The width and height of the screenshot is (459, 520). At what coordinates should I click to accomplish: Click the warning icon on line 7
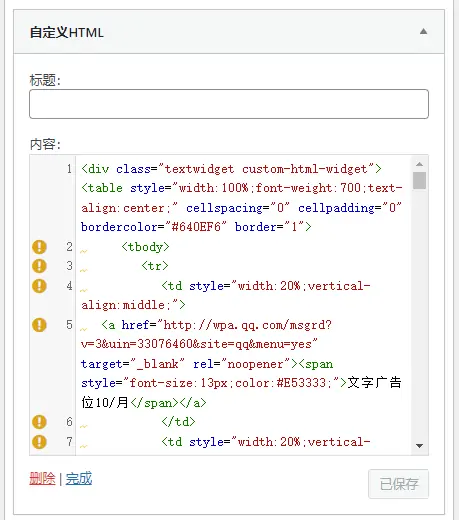click(x=39, y=442)
